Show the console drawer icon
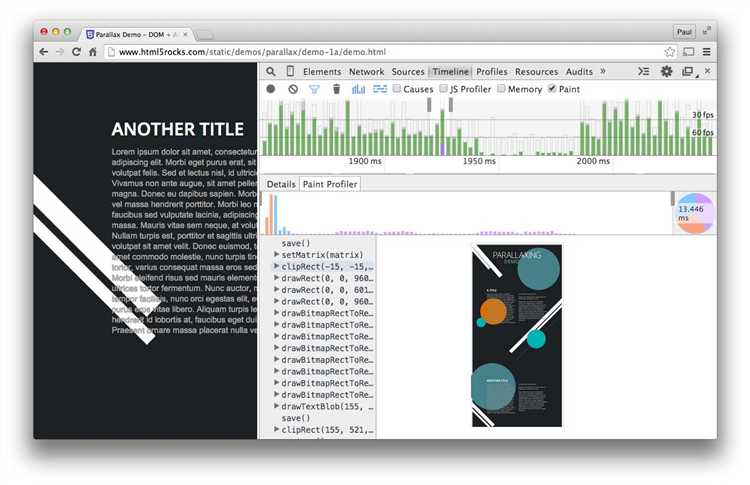Screen dimensions: 750x485 coord(644,72)
